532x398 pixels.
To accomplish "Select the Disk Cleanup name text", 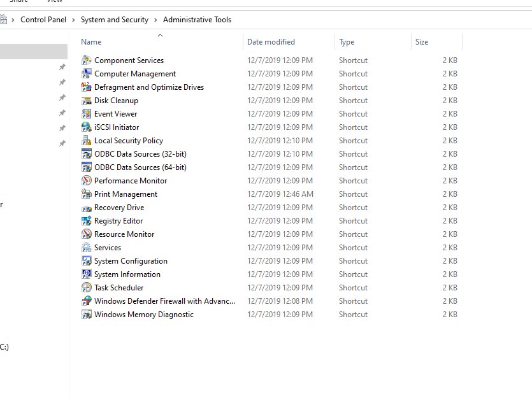I will tap(116, 101).
